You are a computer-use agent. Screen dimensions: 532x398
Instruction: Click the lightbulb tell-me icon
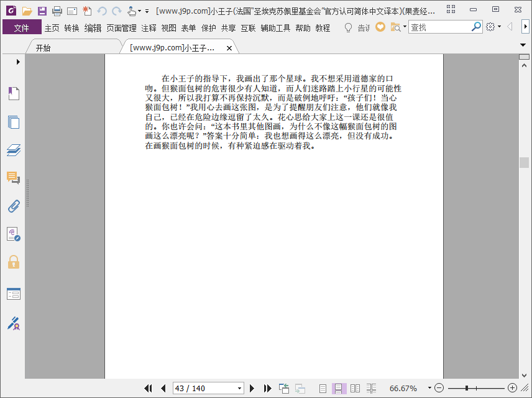[x=348, y=27]
